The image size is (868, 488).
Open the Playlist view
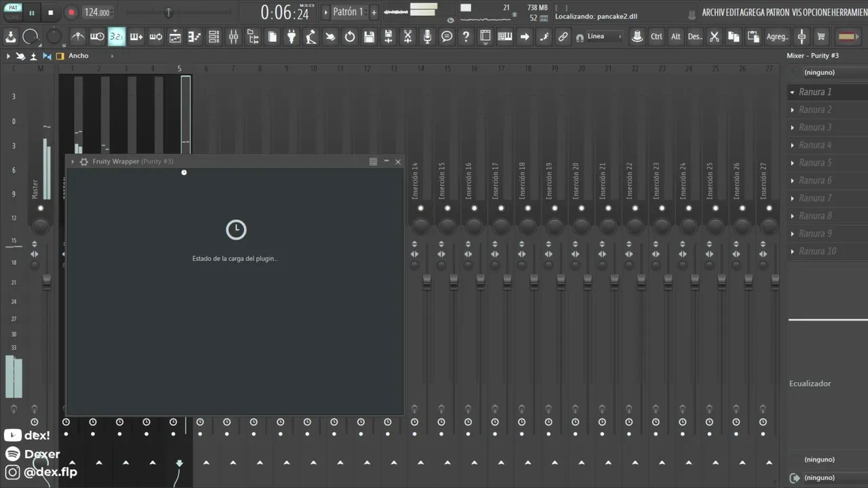(x=175, y=37)
